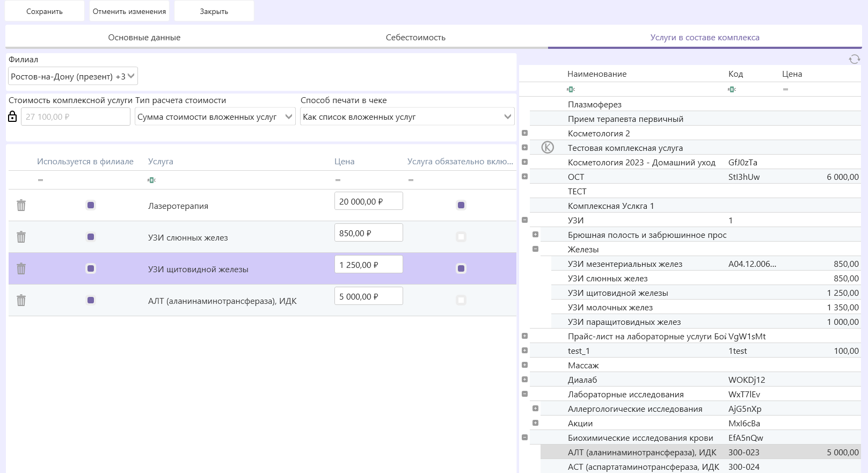Expand the test_1 tree node
The image size is (868, 473).
point(525,350)
